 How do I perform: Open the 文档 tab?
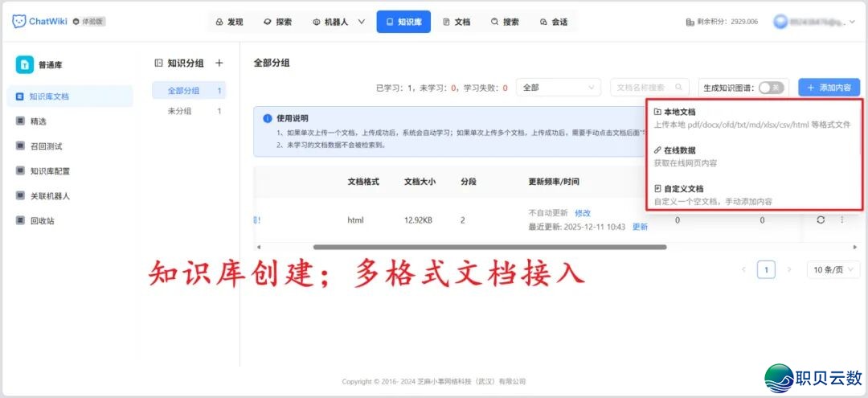[x=457, y=23]
